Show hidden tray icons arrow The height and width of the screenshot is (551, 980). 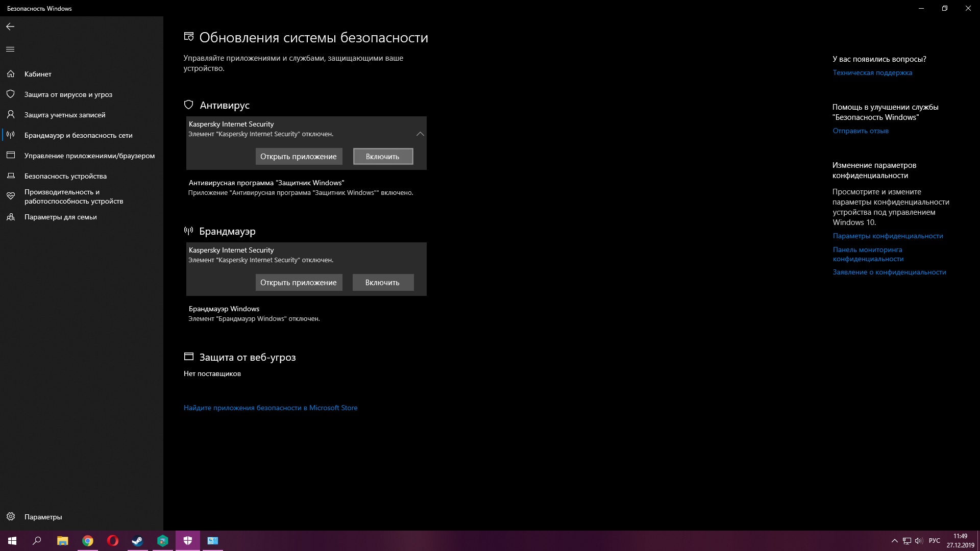(x=894, y=541)
